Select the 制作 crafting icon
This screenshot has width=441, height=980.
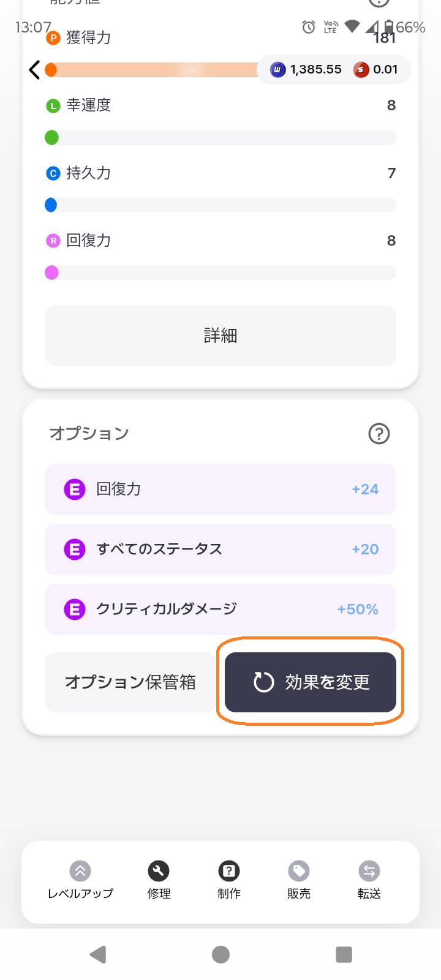click(229, 871)
